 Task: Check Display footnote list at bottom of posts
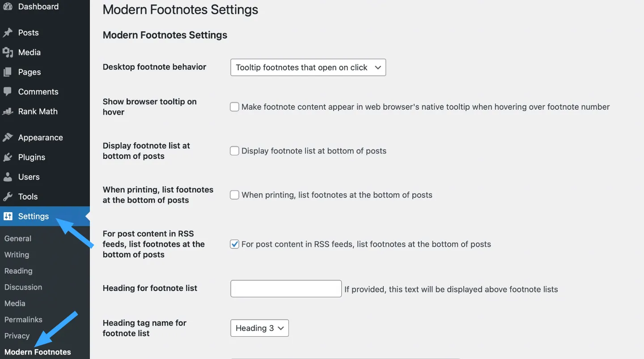coord(234,151)
